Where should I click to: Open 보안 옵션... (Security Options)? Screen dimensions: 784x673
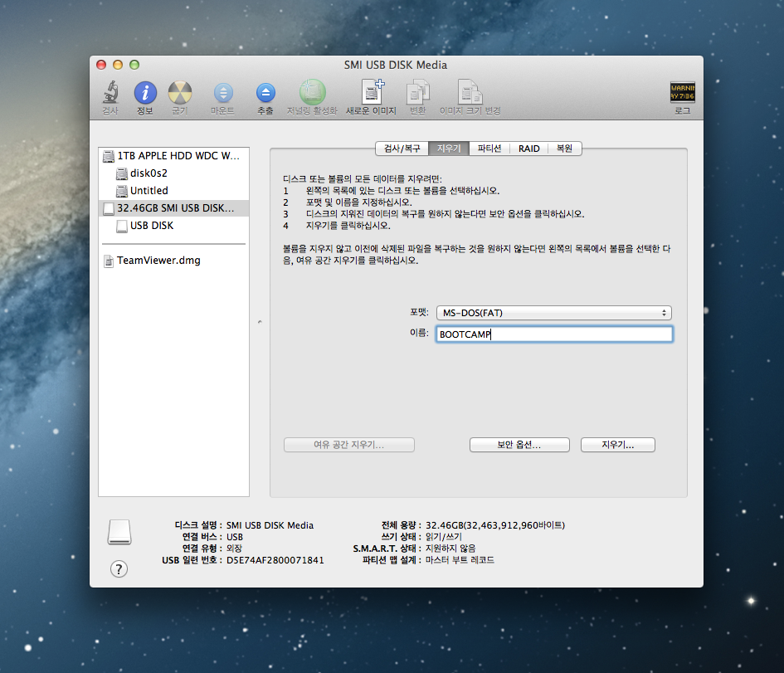point(519,445)
